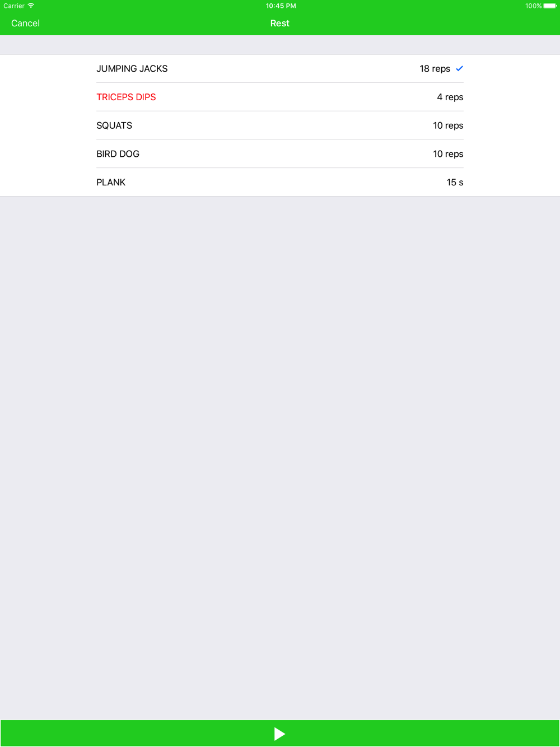Choose the SQUATS exercise name
The width and height of the screenshot is (560, 747).
[114, 125]
